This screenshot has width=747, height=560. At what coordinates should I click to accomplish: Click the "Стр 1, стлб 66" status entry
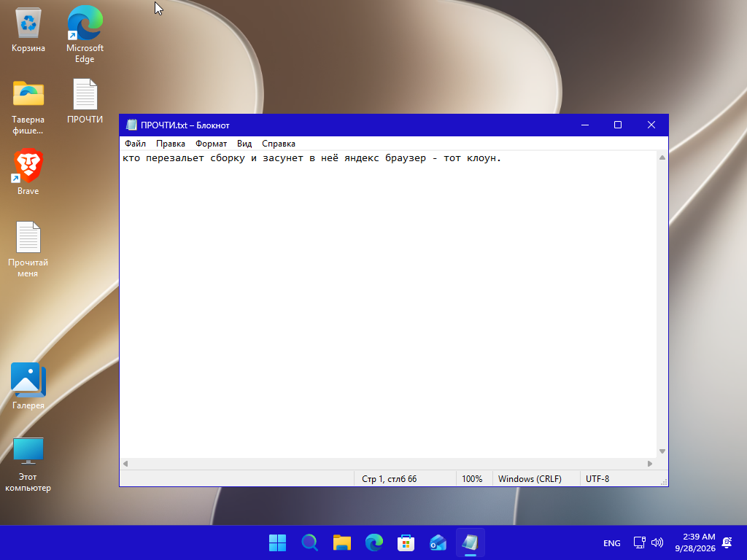click(390, 478)
